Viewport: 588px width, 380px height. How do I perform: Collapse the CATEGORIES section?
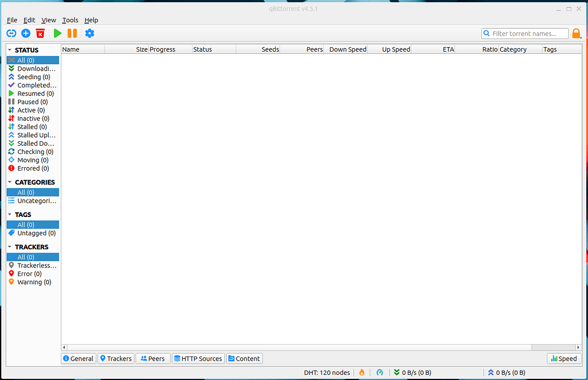[x=9, y=182]
